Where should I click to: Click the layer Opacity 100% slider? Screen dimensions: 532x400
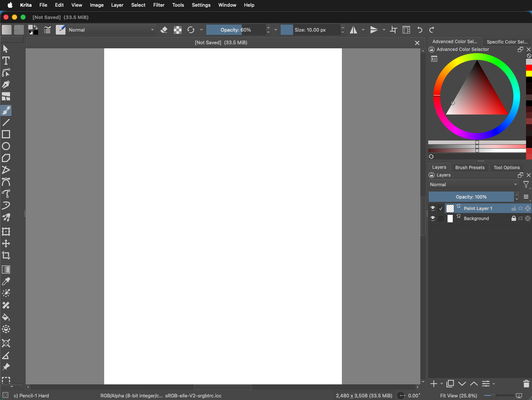471,197
